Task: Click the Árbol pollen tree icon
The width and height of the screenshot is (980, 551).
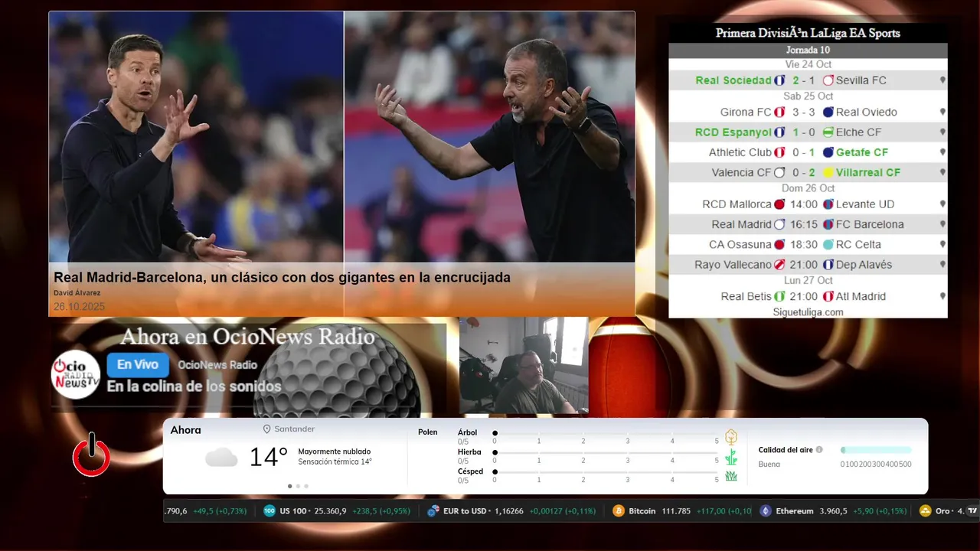Action: 731,437
